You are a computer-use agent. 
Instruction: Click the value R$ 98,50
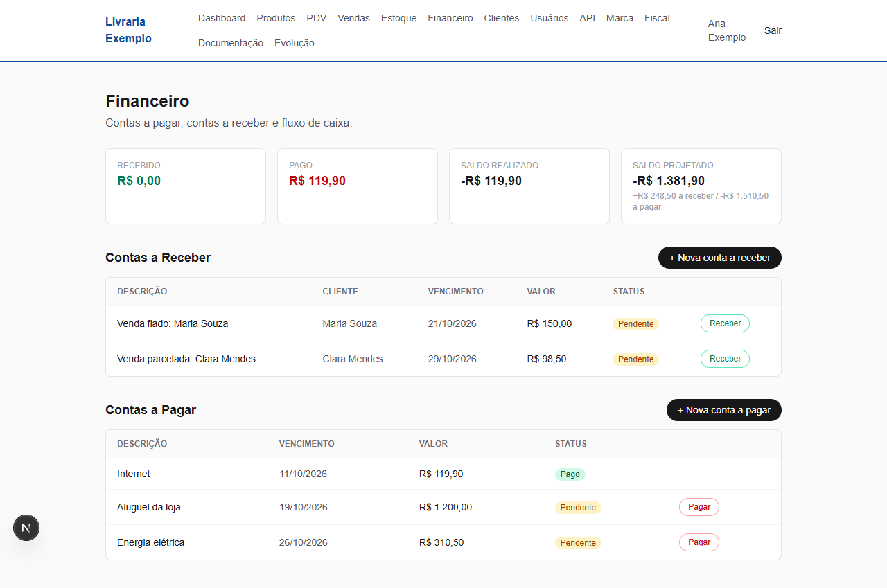[547, 359]
